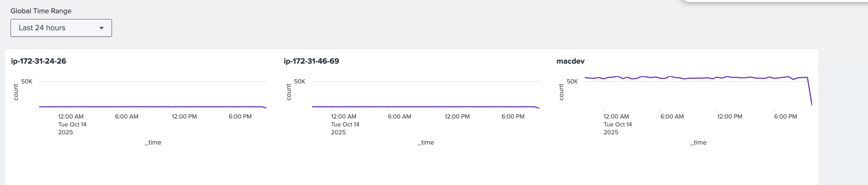
Task: Click 6:00 PM tick on macdev chart
Action: [785, 117]
